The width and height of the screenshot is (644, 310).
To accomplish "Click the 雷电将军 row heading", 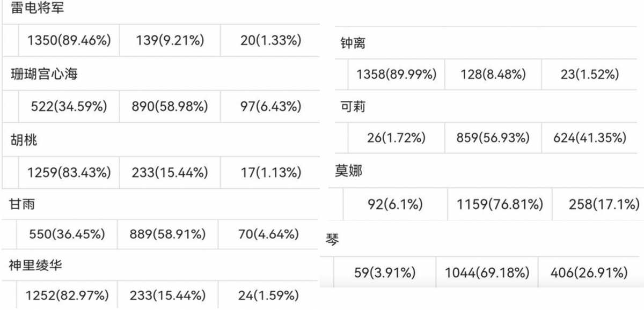I will [x=37, y=9].
